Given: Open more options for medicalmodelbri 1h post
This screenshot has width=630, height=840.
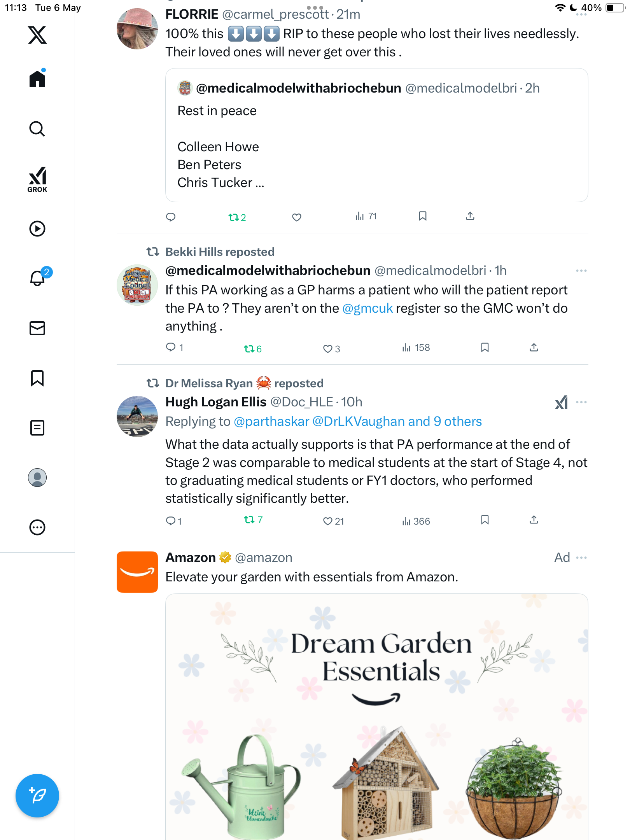Looking at the screenshot, I should coord(581,271).
